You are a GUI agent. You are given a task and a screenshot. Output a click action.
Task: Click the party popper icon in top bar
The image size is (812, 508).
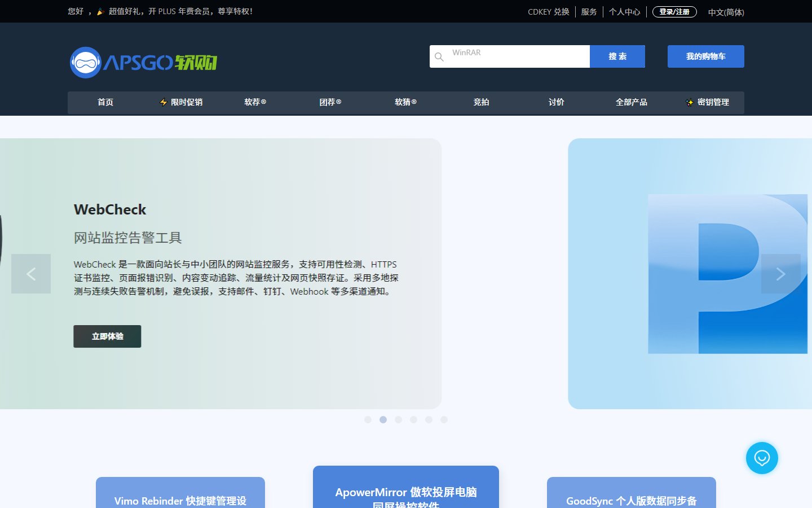coord(101,11)
